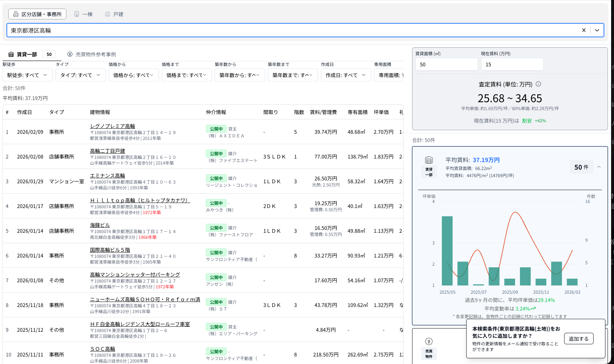
Task: Open the 作成日 filter dropdown
Action: click(345, 75)
